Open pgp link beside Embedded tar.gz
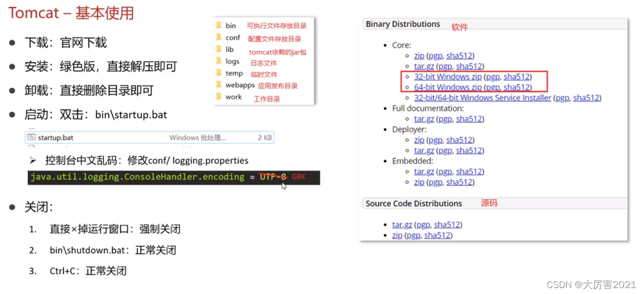 coord(445,171)
